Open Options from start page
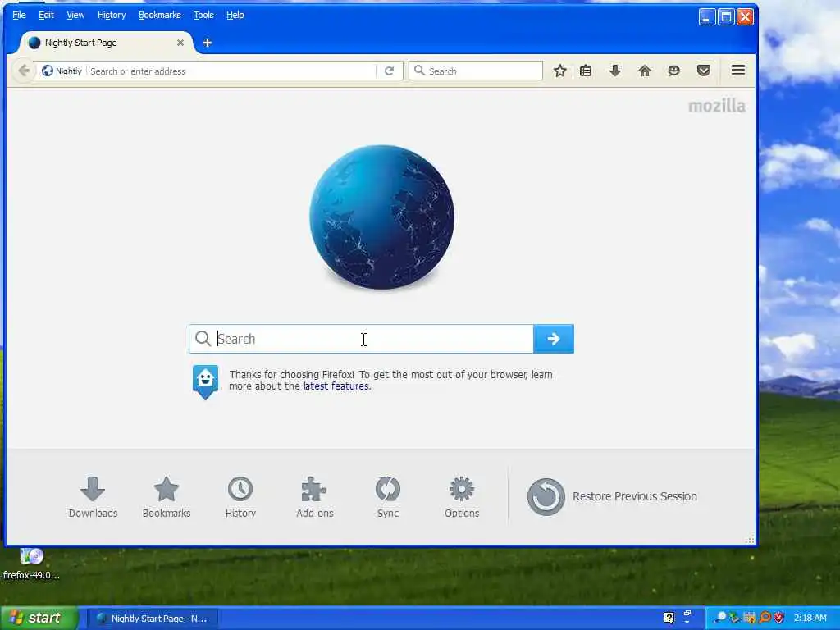840x630 pixels. click(x=461, y=496)
